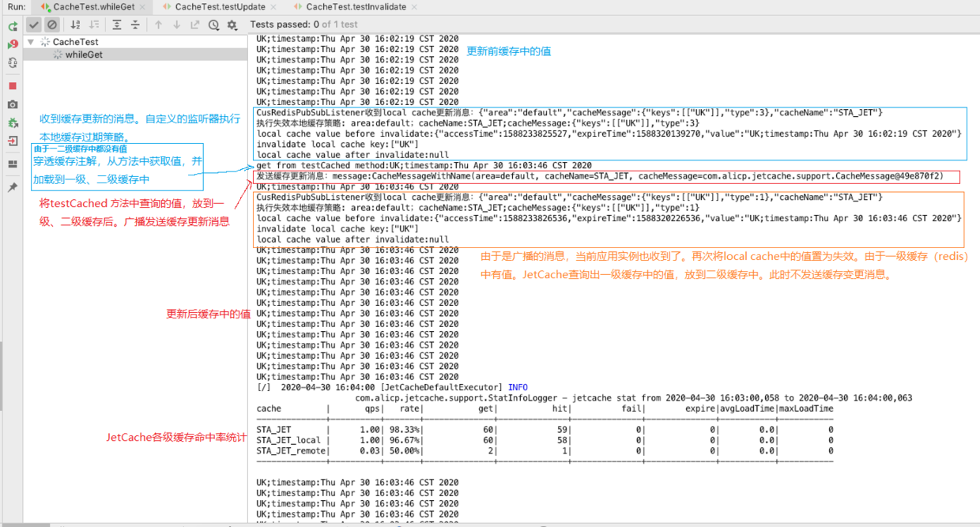Open test history clock icon

pyautogui.click(x=213, y=25)
